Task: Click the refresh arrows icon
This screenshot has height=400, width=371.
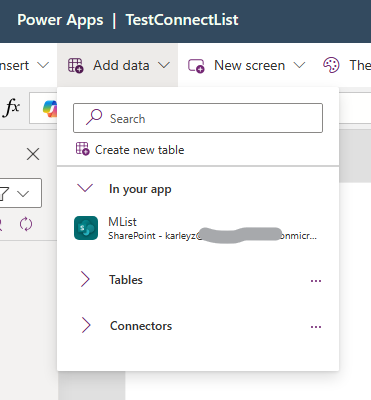Action: click(x=26, y=224)
